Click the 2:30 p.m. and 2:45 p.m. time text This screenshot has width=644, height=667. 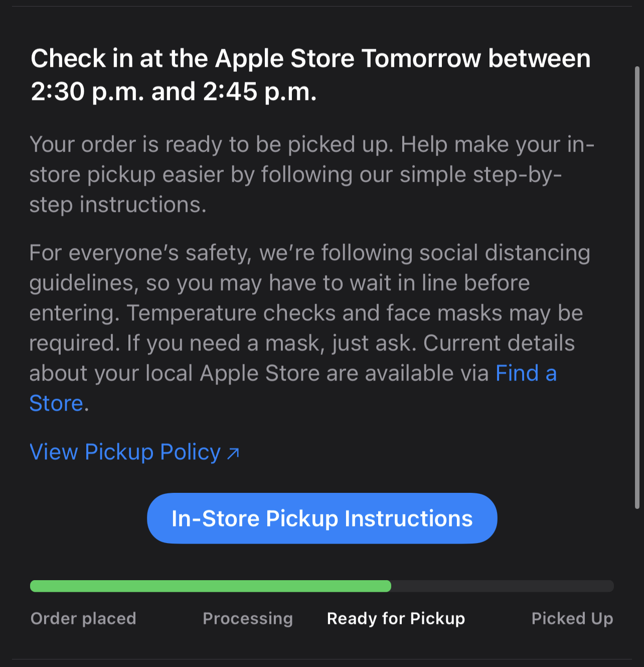click(x=174, y=92)
